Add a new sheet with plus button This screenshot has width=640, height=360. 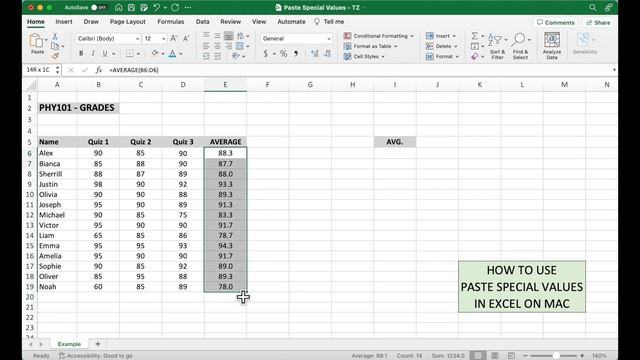pyautogui.click(x=98, y=344)
